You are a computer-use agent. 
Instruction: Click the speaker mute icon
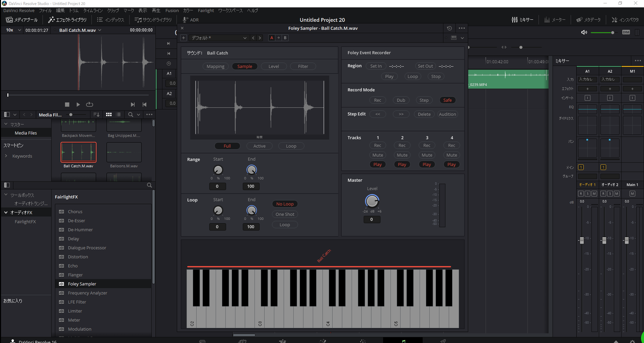point(584,32)
